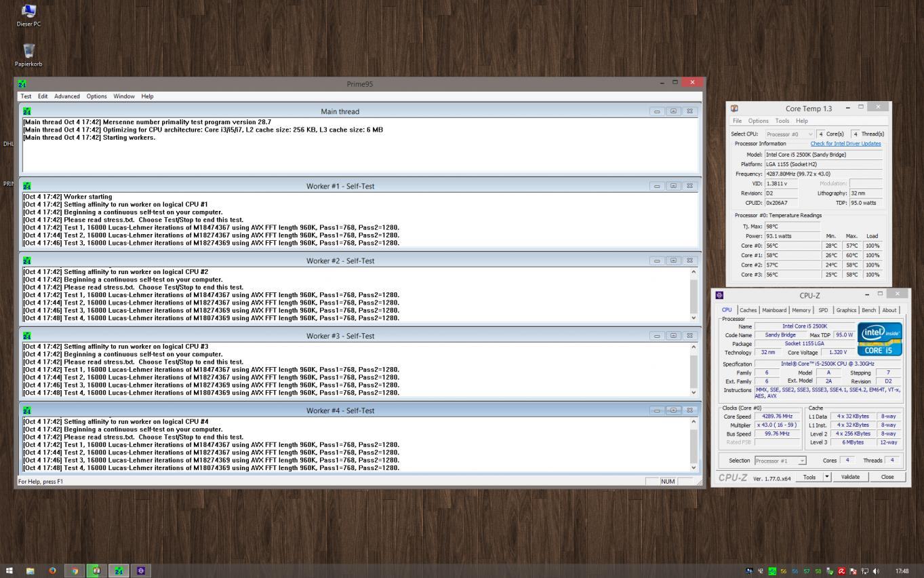Open Core Temp's File menu

click(737, 121)
